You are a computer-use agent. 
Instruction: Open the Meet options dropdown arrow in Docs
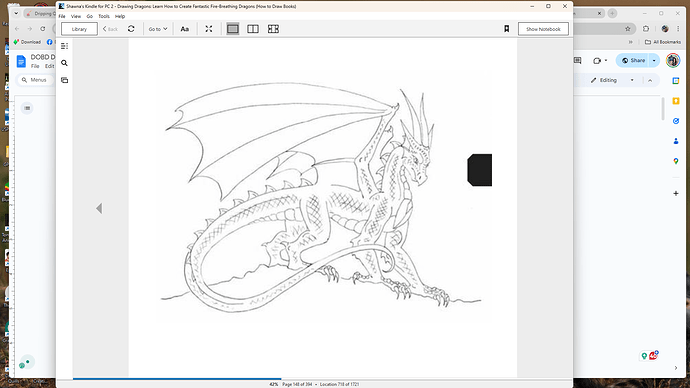click(606, 61)
